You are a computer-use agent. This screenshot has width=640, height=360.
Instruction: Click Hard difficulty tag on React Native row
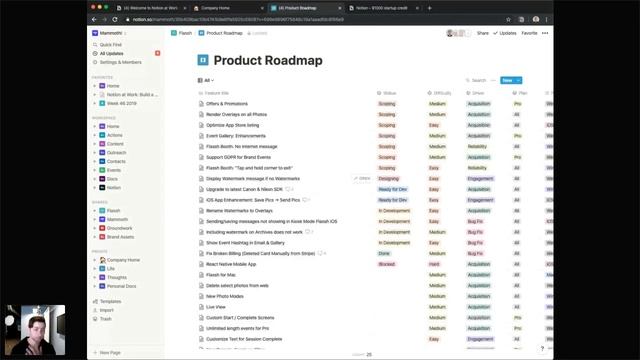(x=434, y=264)
